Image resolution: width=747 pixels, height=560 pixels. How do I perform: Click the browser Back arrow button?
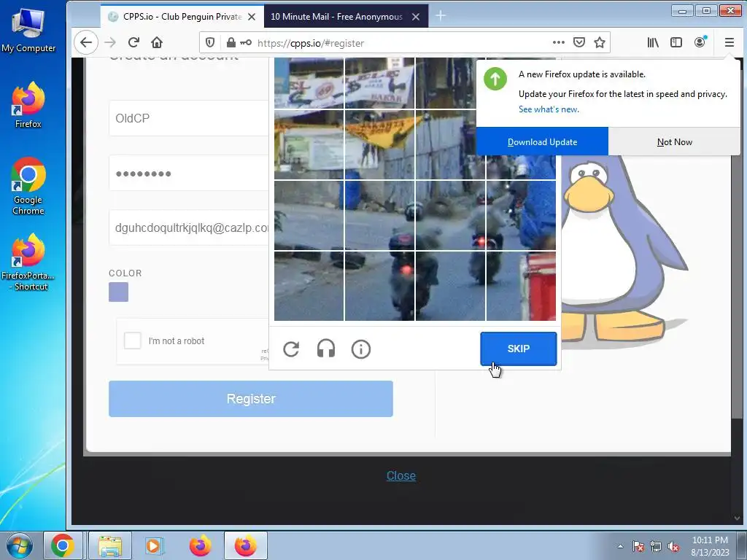coord(86,43)
